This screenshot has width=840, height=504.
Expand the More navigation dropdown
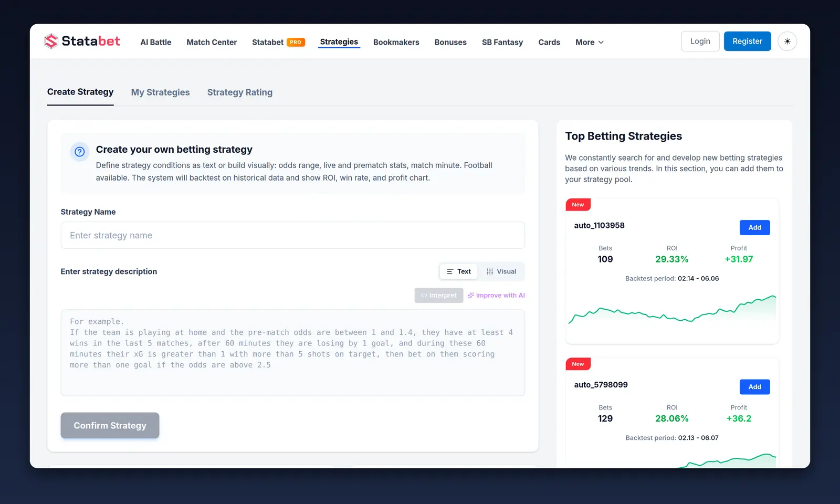590,42
